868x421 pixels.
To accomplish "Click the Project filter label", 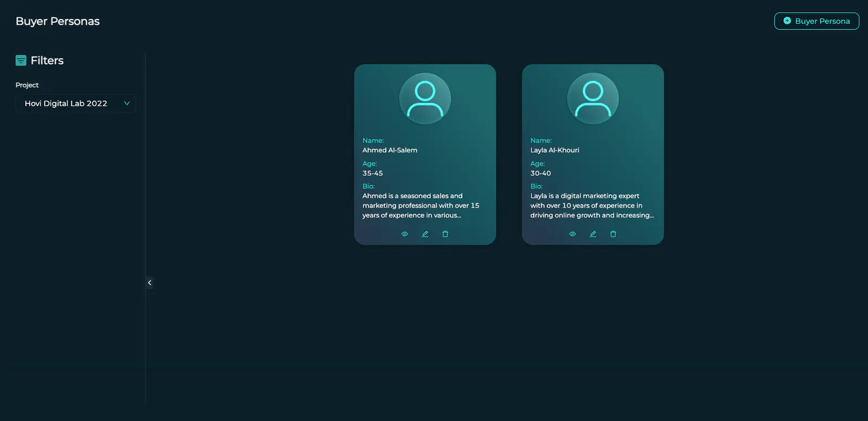I will [27, 85].
